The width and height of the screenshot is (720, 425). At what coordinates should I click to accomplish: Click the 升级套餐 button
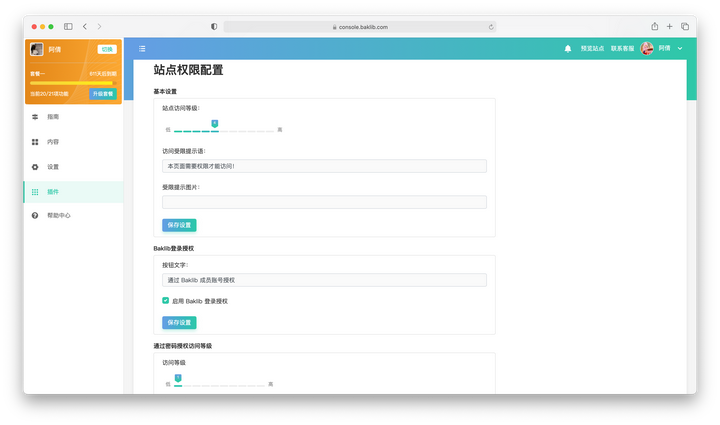(x=103, y=94)
